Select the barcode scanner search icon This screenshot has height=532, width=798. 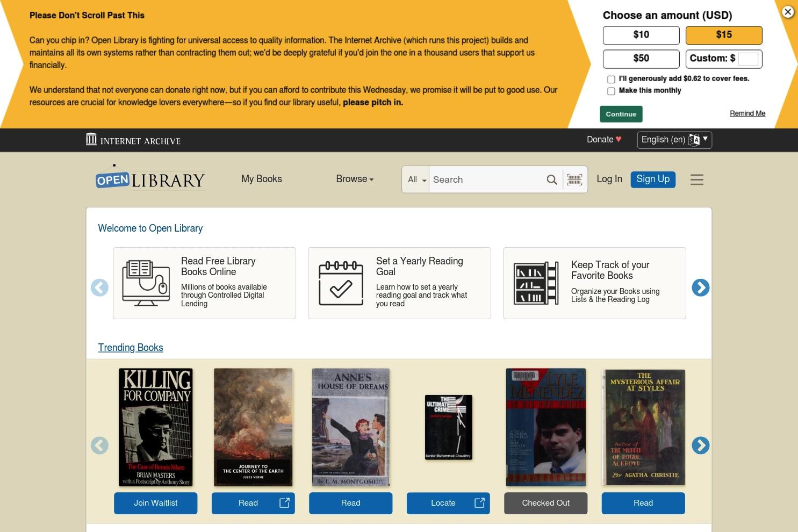click(x=574, y=179)
